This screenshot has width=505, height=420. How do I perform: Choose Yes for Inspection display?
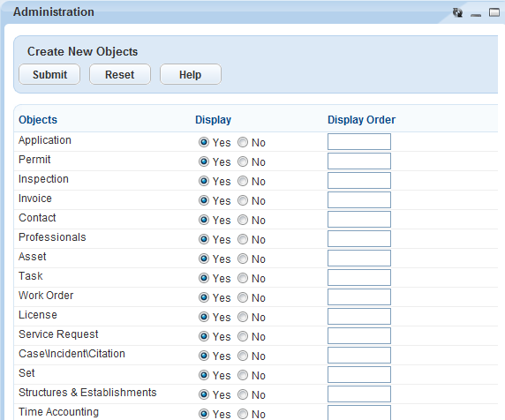pos(204,181)
